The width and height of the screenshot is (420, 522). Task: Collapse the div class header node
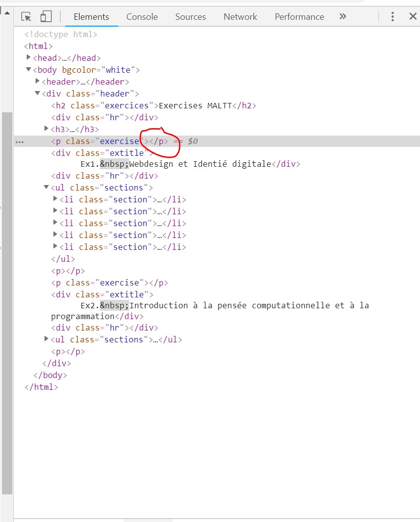[38, 93]
